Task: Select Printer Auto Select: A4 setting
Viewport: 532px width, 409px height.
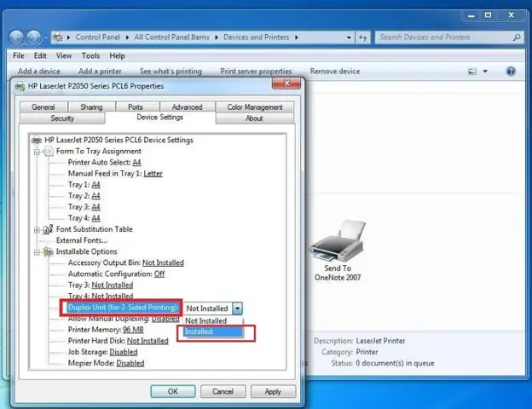Action: pos(105,163)
